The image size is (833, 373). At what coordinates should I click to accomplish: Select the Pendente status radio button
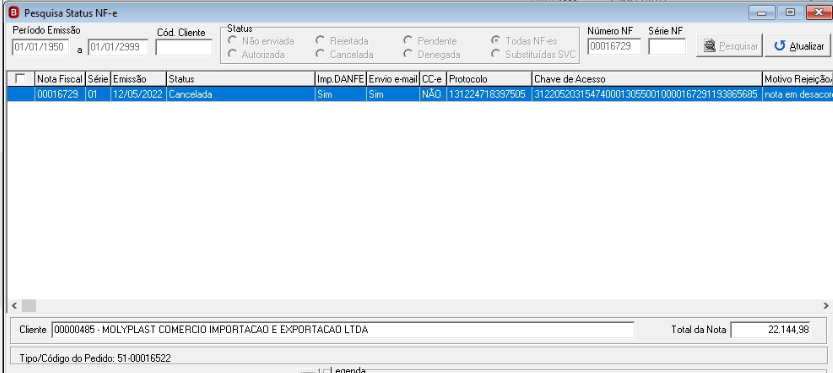[x=407, y=40]
